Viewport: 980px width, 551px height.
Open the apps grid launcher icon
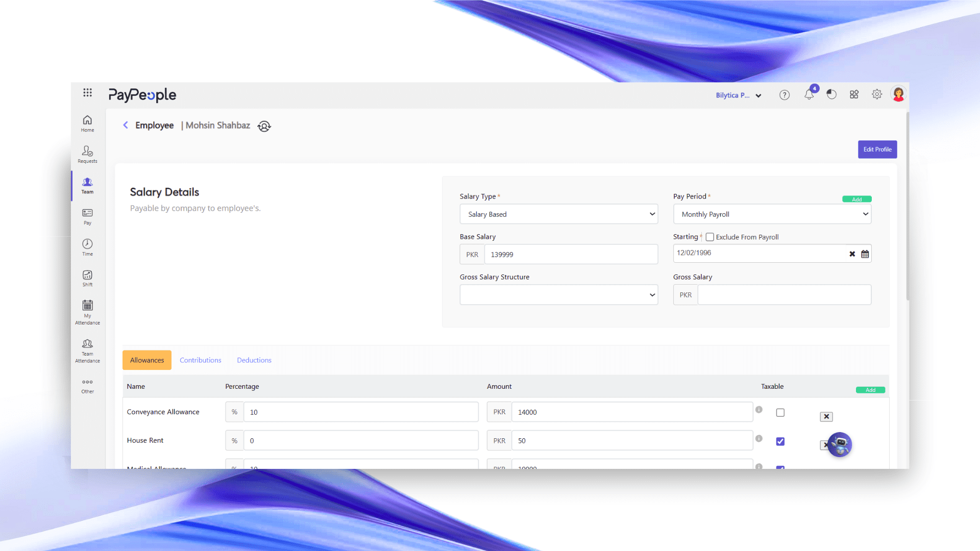87,92
